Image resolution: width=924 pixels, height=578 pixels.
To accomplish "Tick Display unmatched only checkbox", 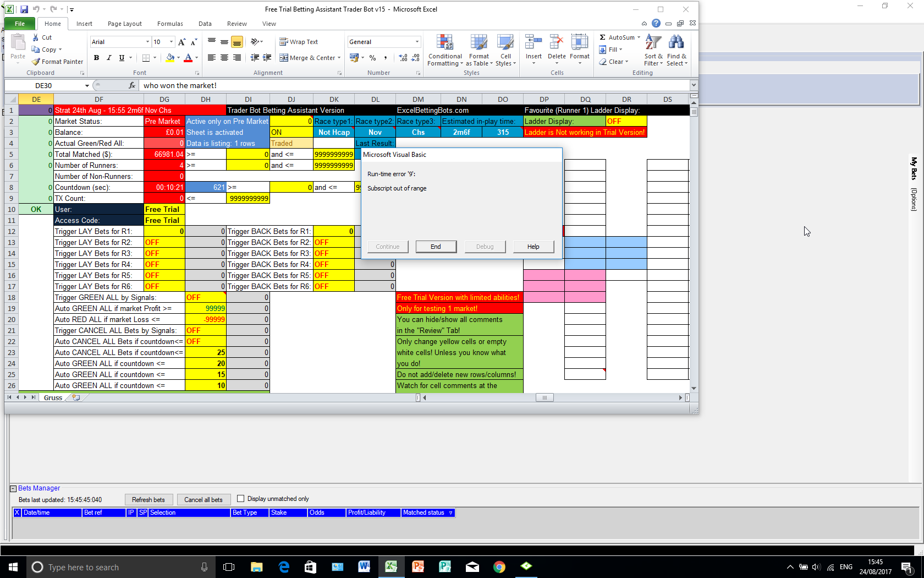I will 240,499.
